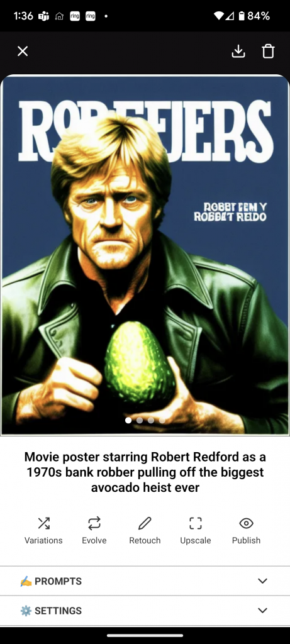Tap the Variations shuffle icon
The image size is (290, 644).
coord(43,523)
